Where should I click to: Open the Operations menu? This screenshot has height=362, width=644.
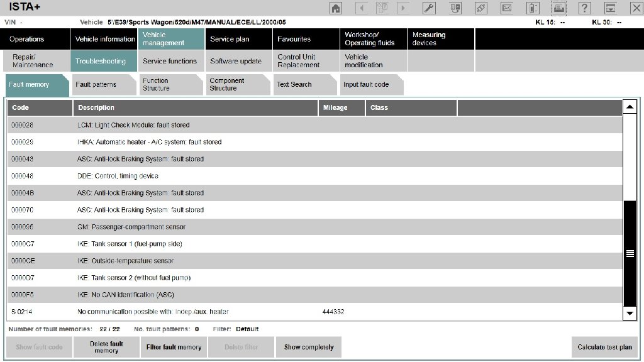coord(35,39)
